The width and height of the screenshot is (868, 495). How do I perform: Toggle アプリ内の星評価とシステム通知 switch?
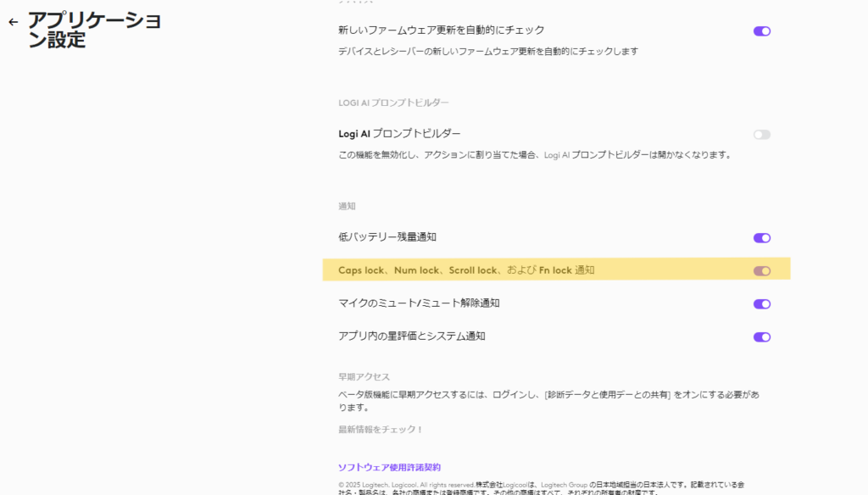pyautogui.click(x=762, y=337)
